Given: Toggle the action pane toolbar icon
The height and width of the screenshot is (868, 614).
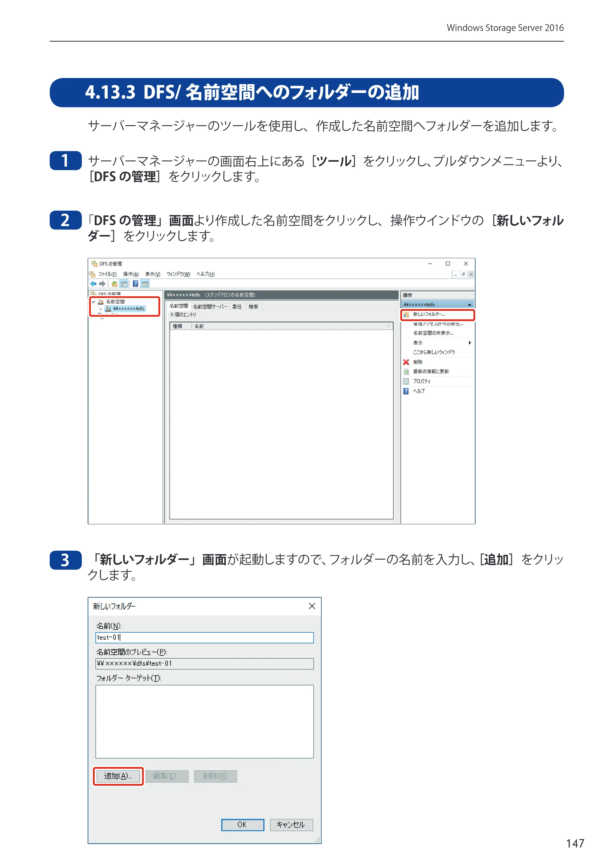Looking at the screenshot, I should [x=145, y=284].
